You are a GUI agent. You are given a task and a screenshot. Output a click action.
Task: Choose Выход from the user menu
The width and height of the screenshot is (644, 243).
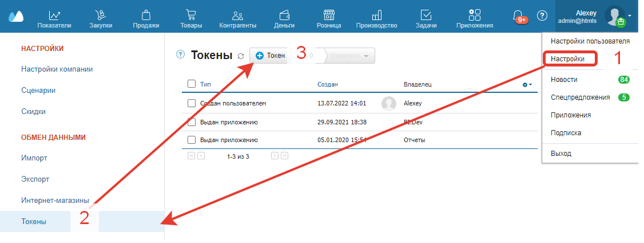tap(561, 154)
